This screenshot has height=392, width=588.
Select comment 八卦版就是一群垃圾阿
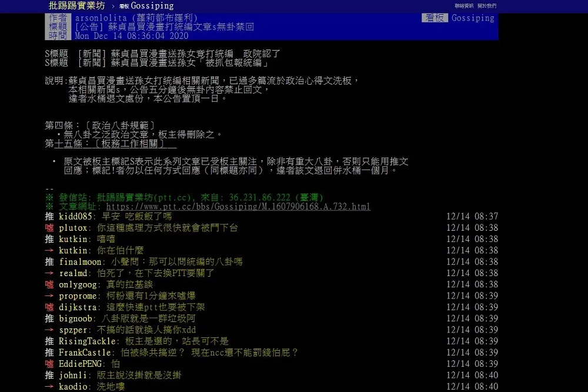[x=148, y=318]
